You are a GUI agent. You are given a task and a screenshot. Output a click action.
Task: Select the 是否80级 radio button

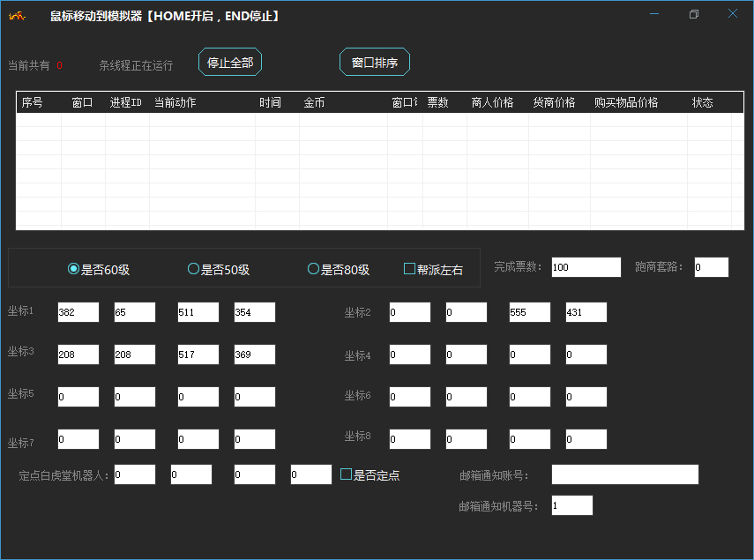(313, 269)
